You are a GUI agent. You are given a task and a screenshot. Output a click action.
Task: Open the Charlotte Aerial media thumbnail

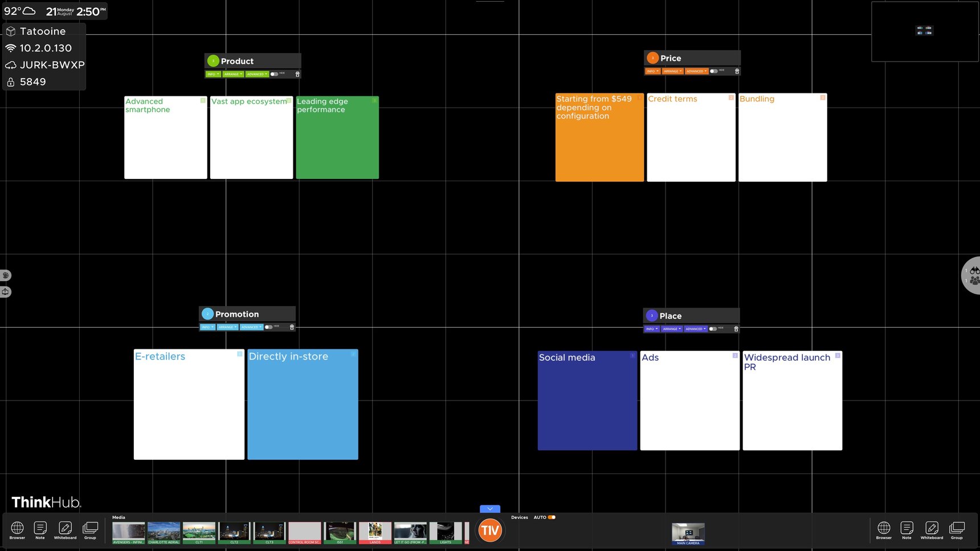164,533
